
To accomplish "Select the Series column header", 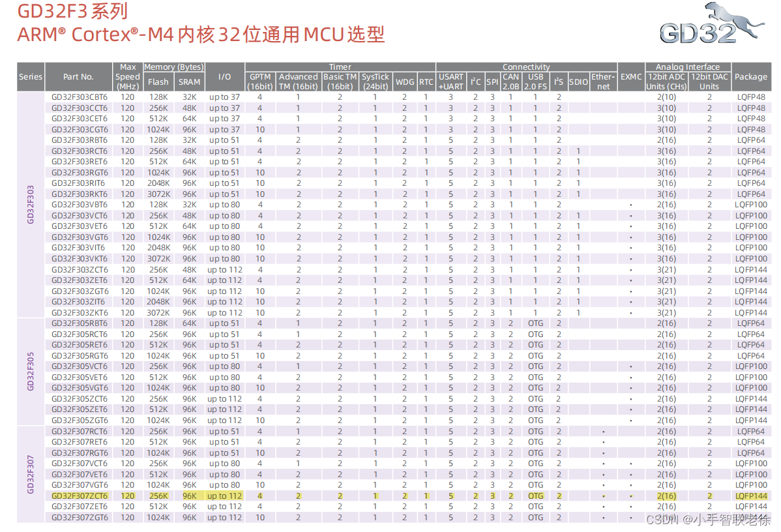I will [x=31, y=77].
